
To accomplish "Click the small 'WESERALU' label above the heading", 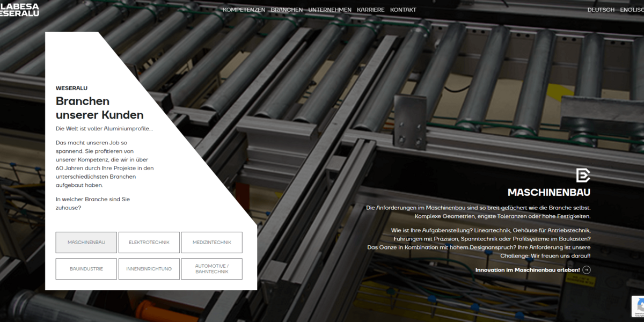I will point(71,88).
